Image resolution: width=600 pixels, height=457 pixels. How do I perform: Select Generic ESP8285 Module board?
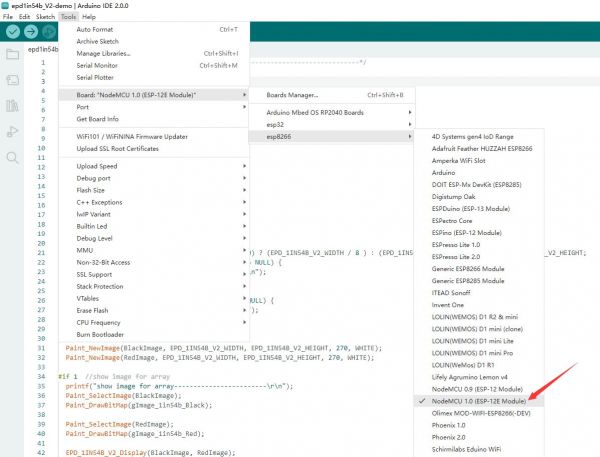479,281
